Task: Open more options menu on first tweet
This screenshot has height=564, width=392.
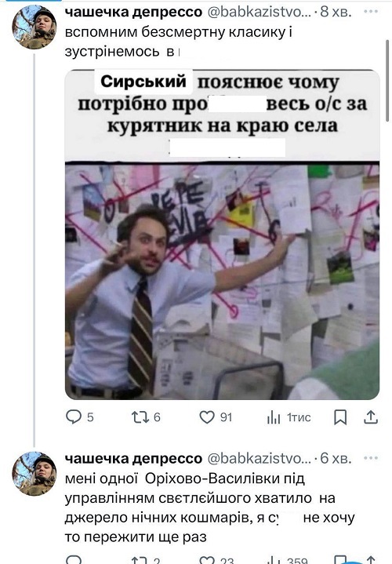Action: (371, 11)
